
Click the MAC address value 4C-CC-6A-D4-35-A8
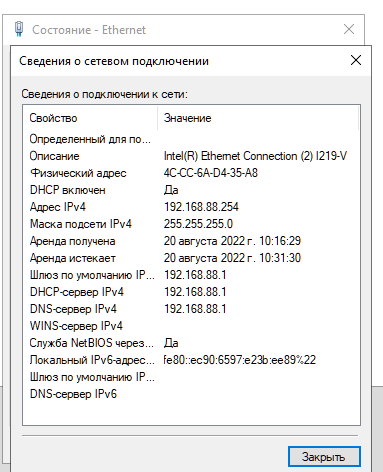tap(211, 173)
